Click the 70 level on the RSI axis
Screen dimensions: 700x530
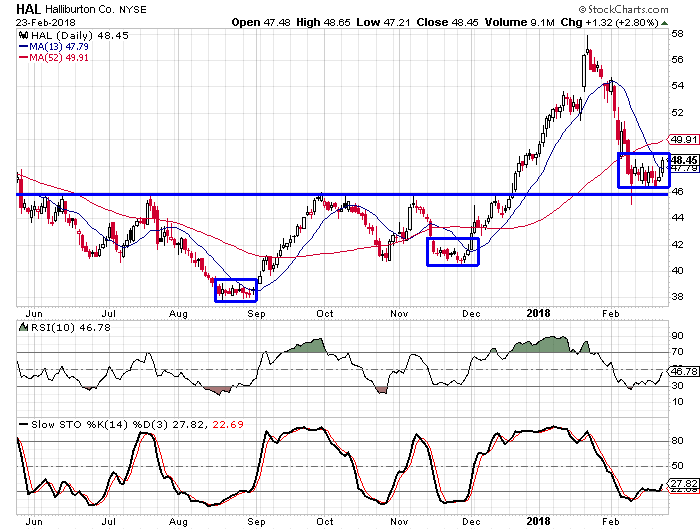678,352
